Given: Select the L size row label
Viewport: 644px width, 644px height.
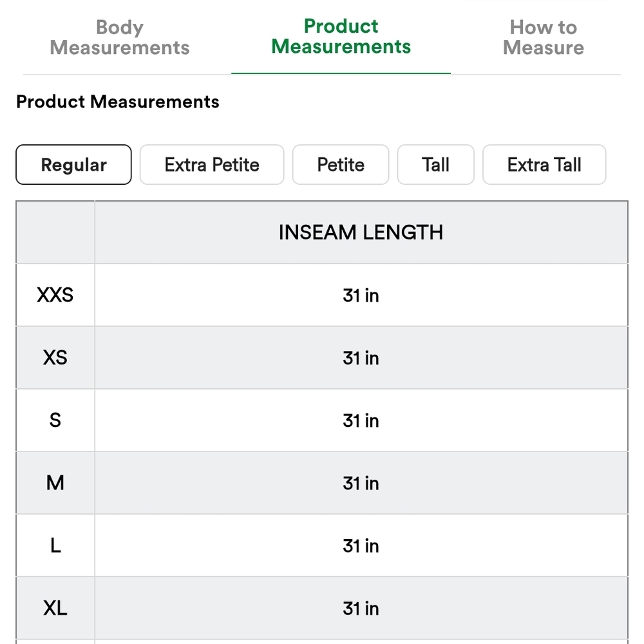Looking at the screenshot, I should 55,545.
